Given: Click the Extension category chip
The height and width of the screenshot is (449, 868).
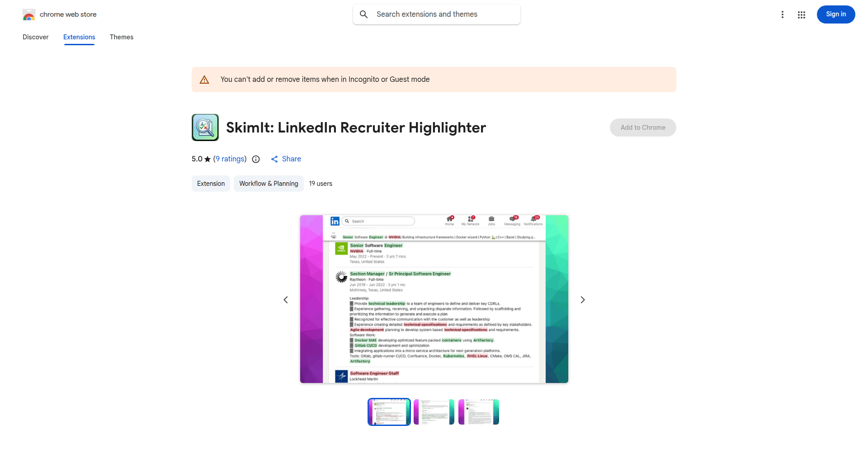Looking at the screenshot, I should (211, 184).
